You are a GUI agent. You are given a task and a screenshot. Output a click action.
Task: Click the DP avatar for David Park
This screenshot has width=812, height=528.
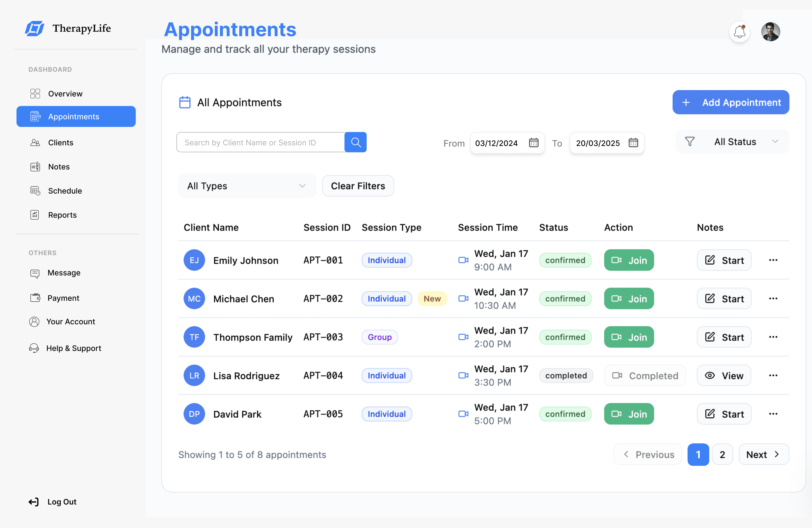pyautogui.click(x=194, y=414)
